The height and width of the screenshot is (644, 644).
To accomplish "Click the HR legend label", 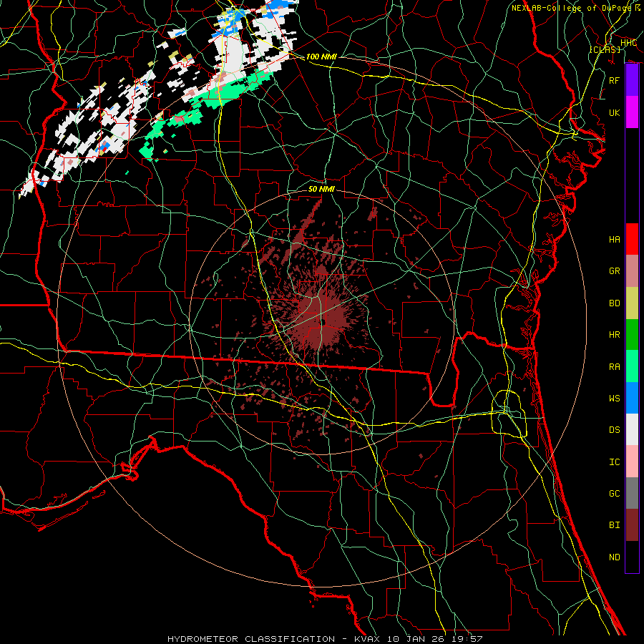I will [614, 335].
